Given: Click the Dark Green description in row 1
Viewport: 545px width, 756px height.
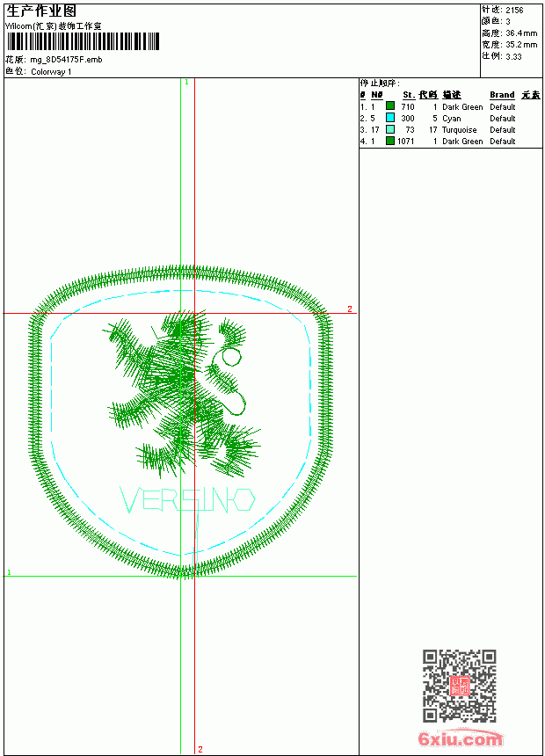Looking at the screenshot, I should [462, 106].
